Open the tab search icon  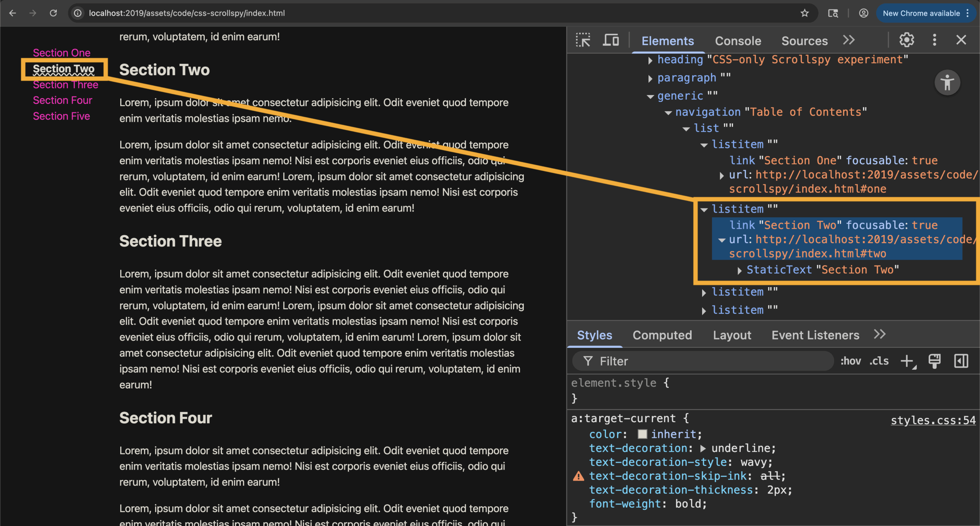833,13
